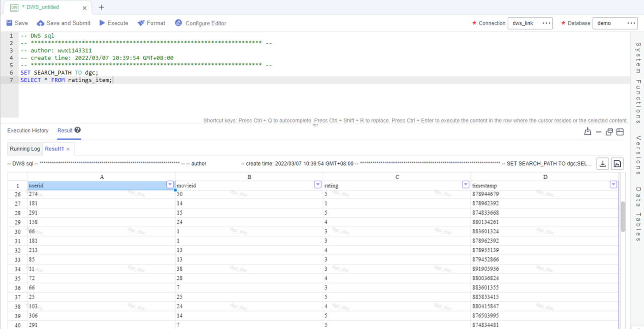
Task: Clear results with the broom icon
Action: pyautogui.click(x=588, y=132)
